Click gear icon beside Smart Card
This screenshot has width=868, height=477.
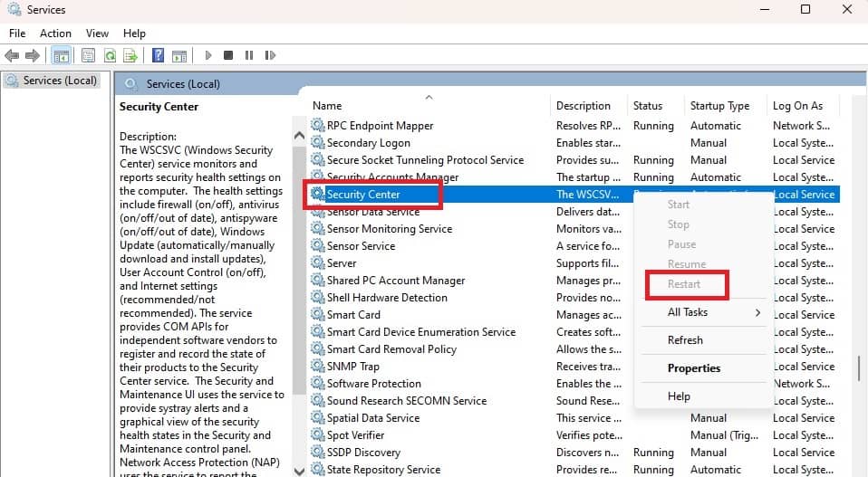tap(318, 314)
